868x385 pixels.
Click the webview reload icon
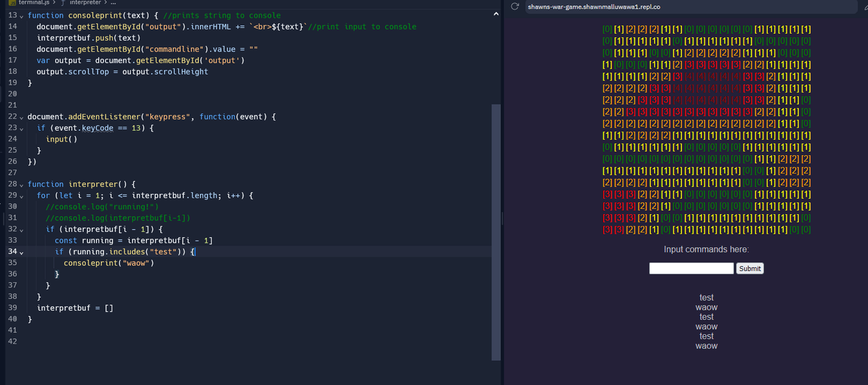click(x=515, y=7)
